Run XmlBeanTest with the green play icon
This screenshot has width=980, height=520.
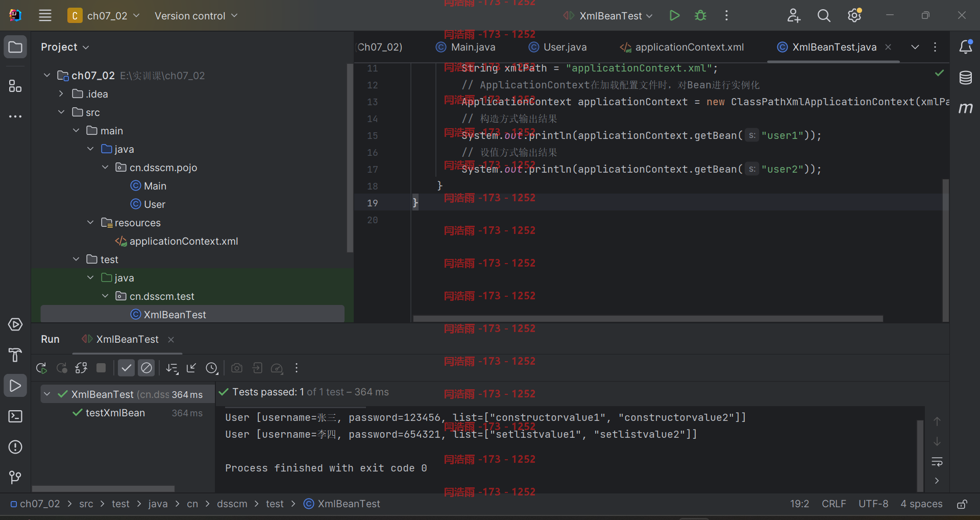[674, 15]
